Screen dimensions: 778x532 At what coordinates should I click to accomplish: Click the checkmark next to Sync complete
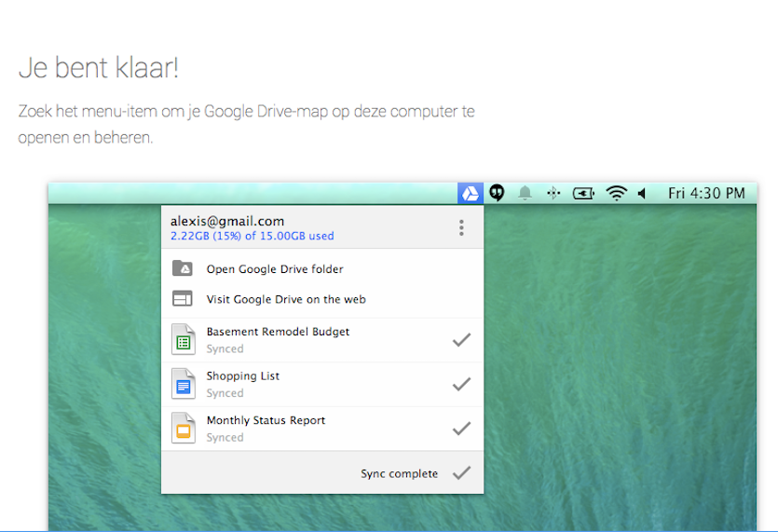pyautogui.click(x=461, y=473)
